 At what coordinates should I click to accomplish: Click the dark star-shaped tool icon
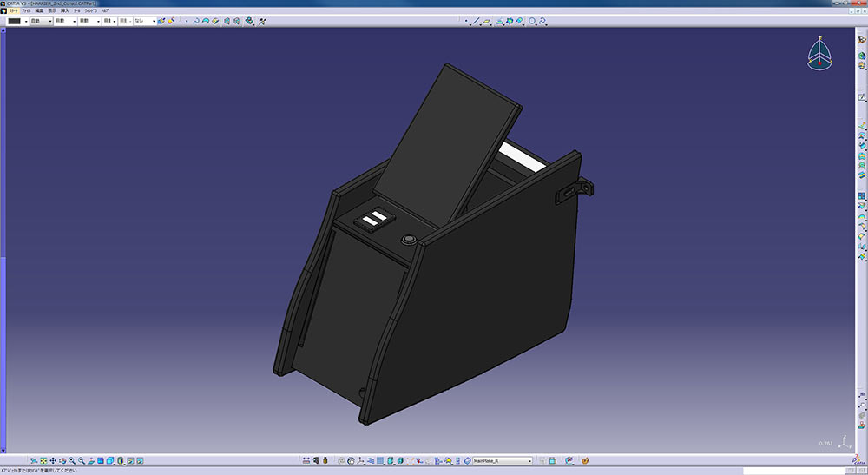(262, 21)
